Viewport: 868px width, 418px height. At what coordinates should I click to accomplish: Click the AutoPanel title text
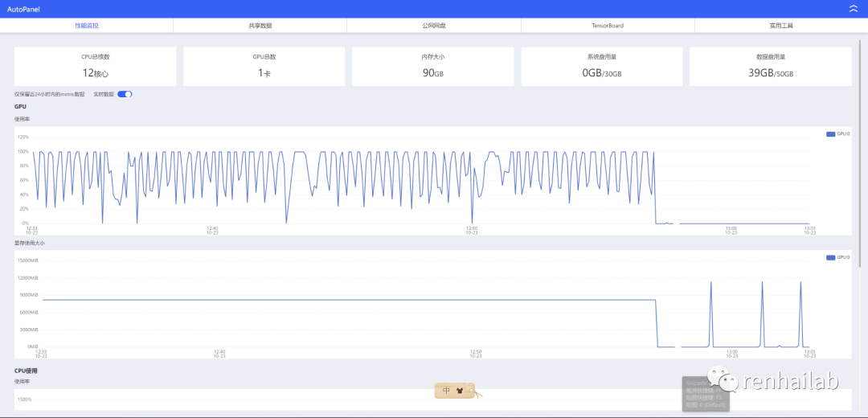23,10
